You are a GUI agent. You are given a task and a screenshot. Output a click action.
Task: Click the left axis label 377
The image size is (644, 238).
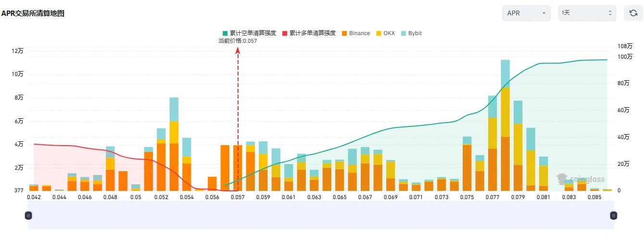18,191
